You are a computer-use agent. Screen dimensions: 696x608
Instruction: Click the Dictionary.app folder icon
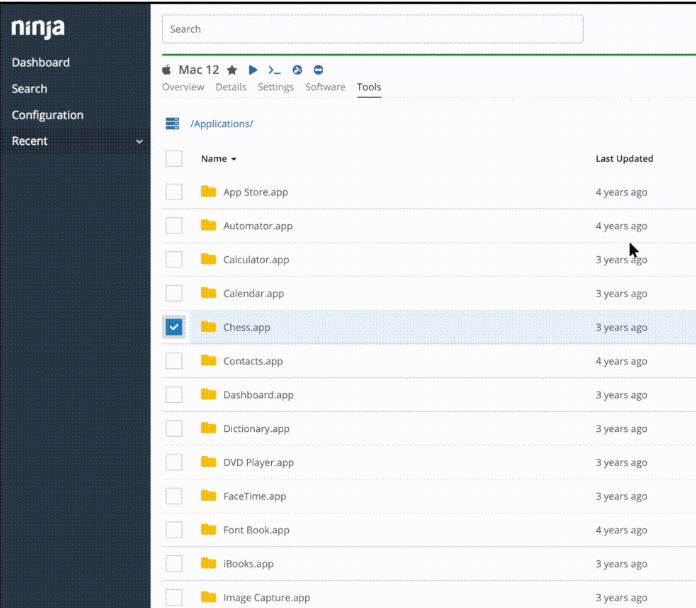tap(208, 428)
